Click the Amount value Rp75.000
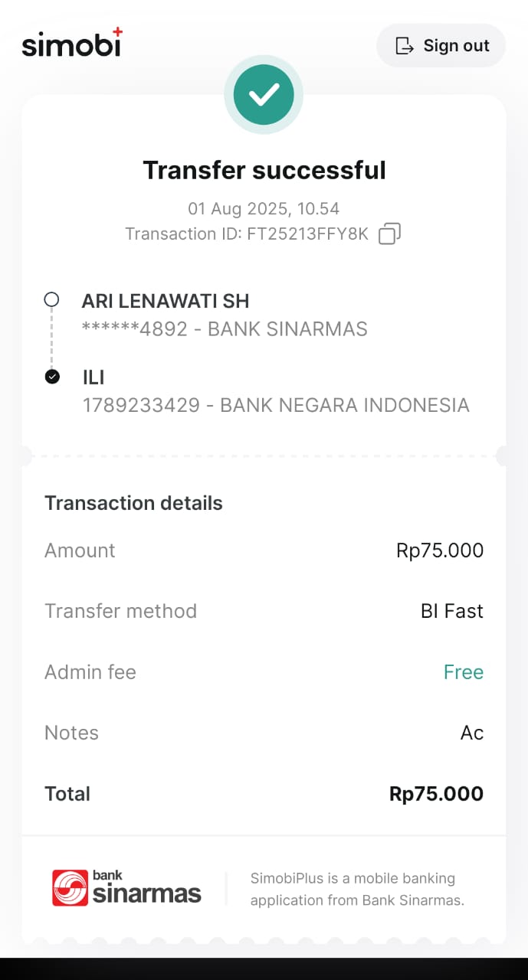Image resolution: width=528 pixels, height=980 pixels. point(440,550)
